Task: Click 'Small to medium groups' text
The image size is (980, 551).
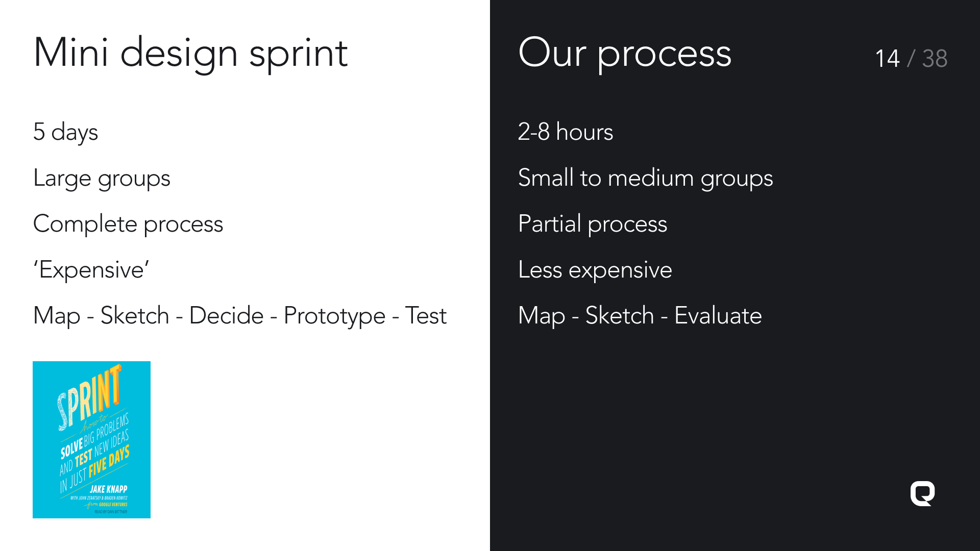Action: pos(645,178)
